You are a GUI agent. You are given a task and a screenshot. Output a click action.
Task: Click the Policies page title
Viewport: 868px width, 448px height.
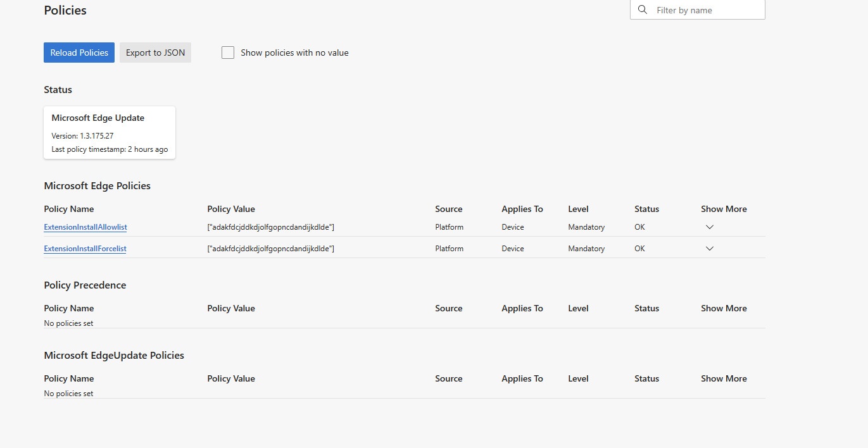(65, 11)
